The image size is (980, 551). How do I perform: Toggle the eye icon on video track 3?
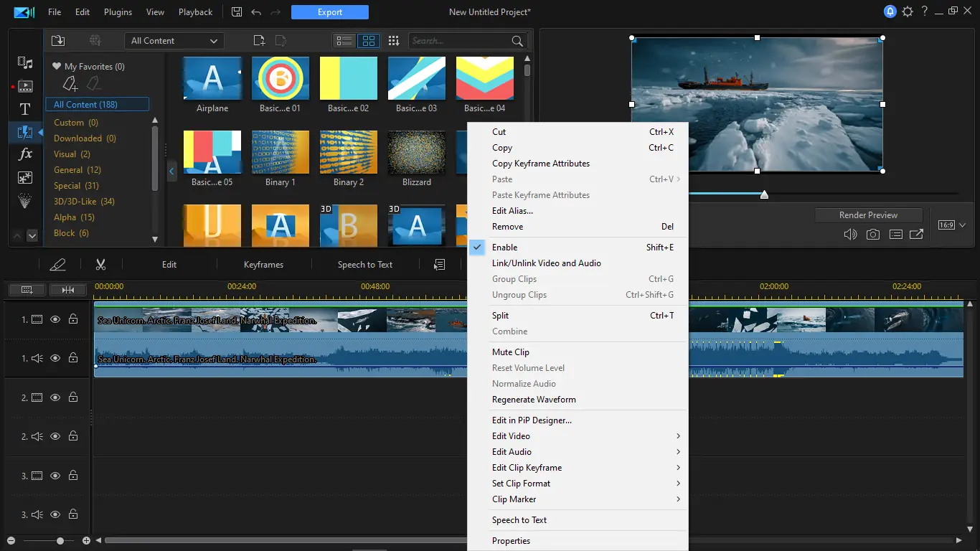coord(55,476)
